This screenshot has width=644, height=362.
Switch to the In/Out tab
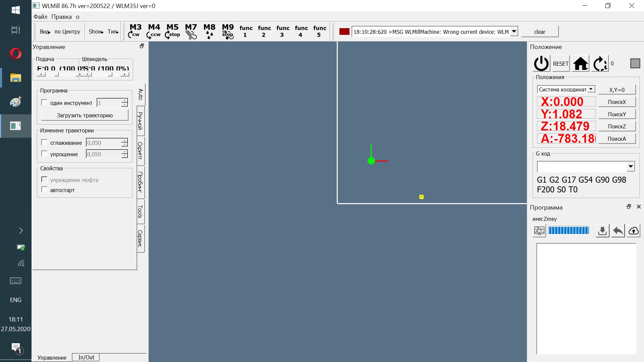86,357
